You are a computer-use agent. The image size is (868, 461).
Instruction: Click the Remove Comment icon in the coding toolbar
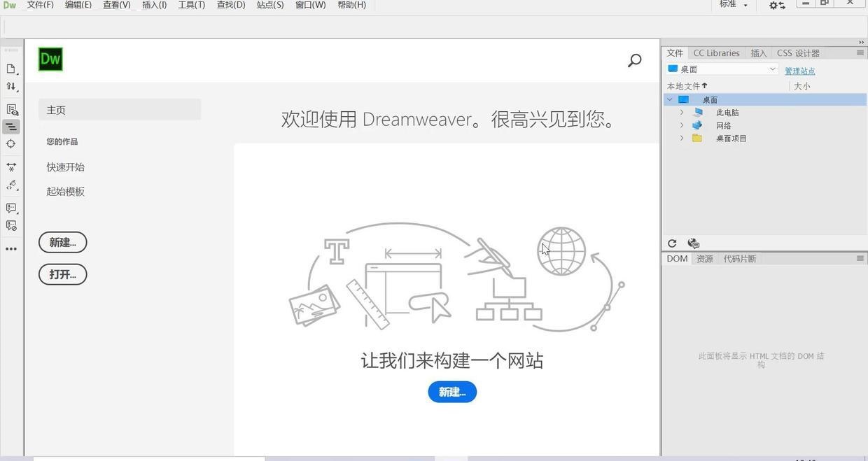[x=11, y=225]
